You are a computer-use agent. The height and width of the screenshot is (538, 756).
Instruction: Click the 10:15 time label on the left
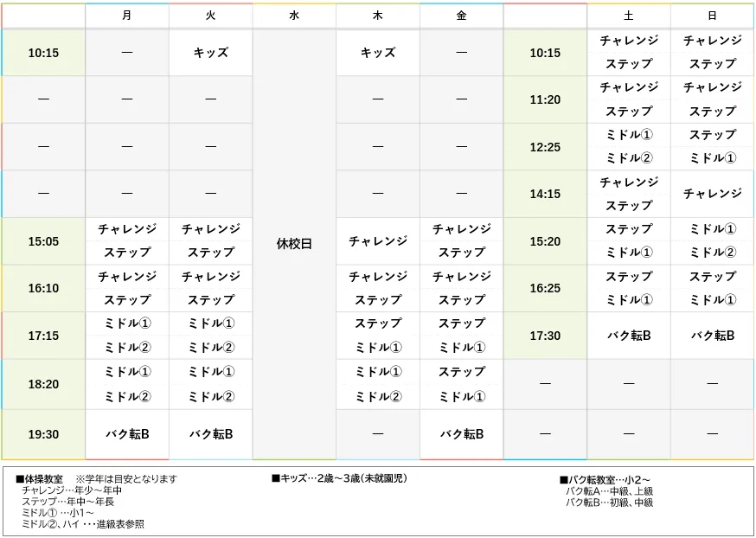pos(42,52)
